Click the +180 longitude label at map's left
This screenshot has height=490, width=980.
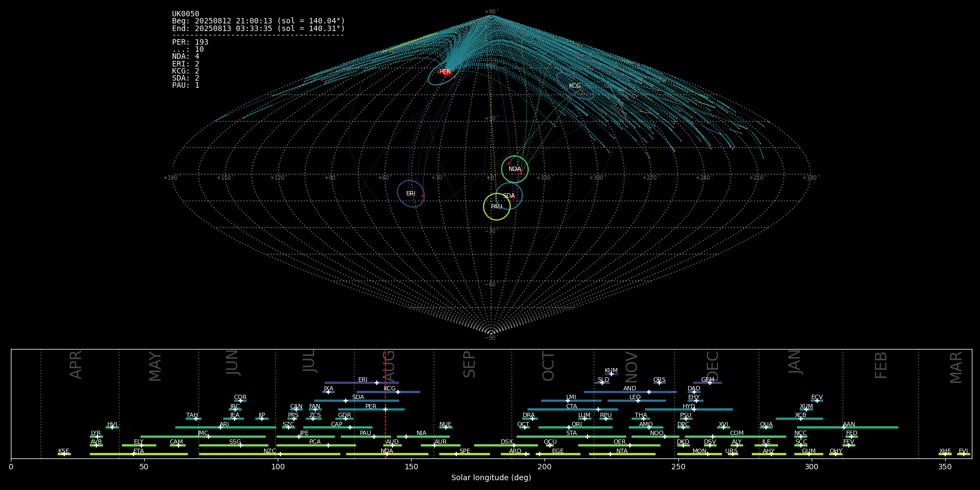pos(171,178)
